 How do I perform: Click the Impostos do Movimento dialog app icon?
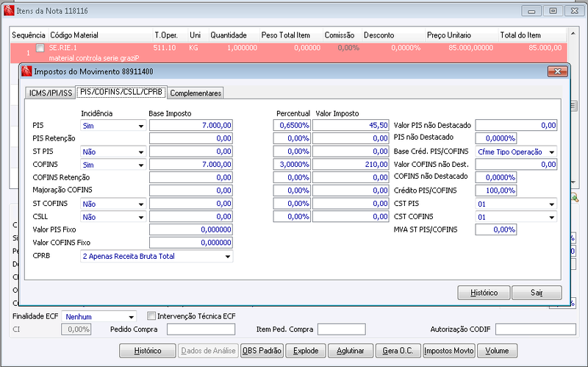click(x=26, y=71)
